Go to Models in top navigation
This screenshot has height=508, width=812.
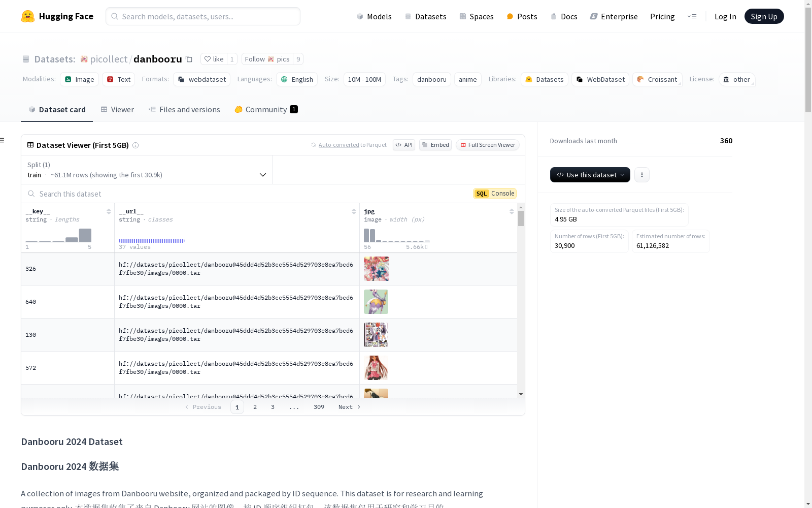click(374, 16)
